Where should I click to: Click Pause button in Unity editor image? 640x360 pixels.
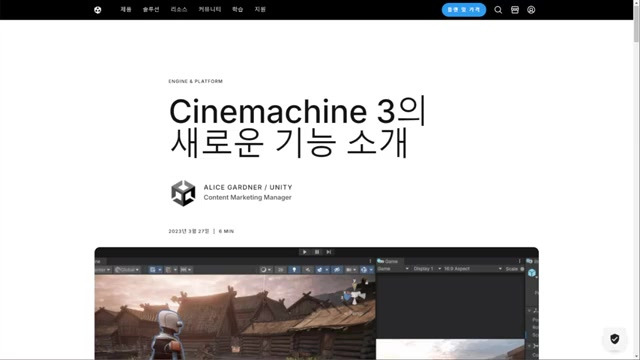point(317,252)
